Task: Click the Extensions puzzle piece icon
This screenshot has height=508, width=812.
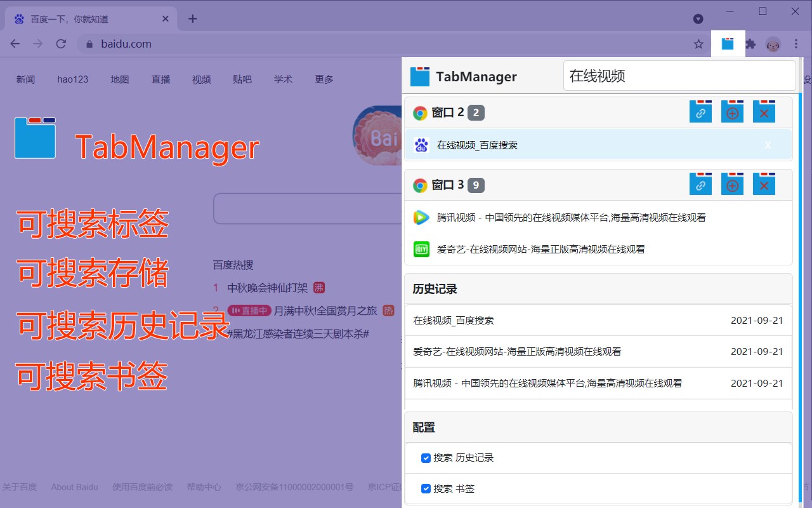Action: pyautogui.click(x=751, y=44)
